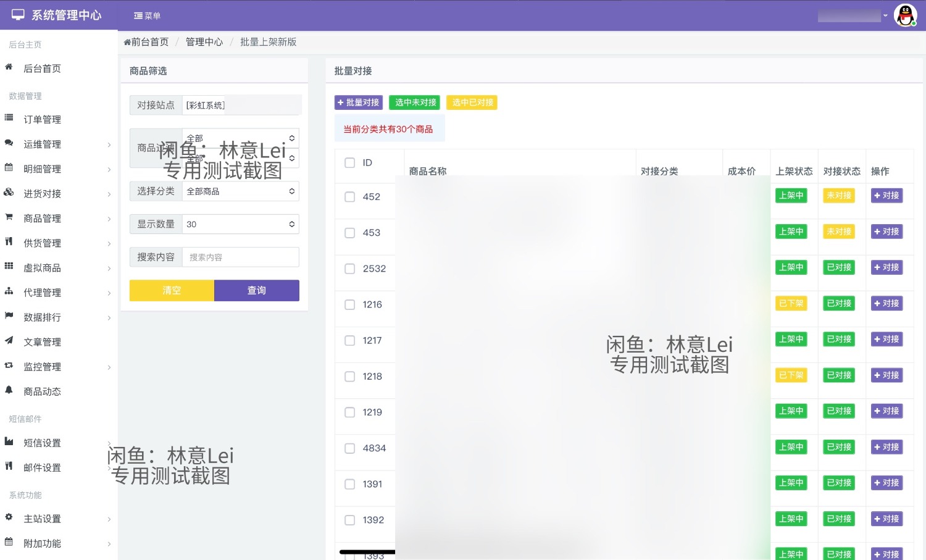Click the 批量对接 button
The height and width of the screenshot is (560, 926).
[x=358, y=102]
